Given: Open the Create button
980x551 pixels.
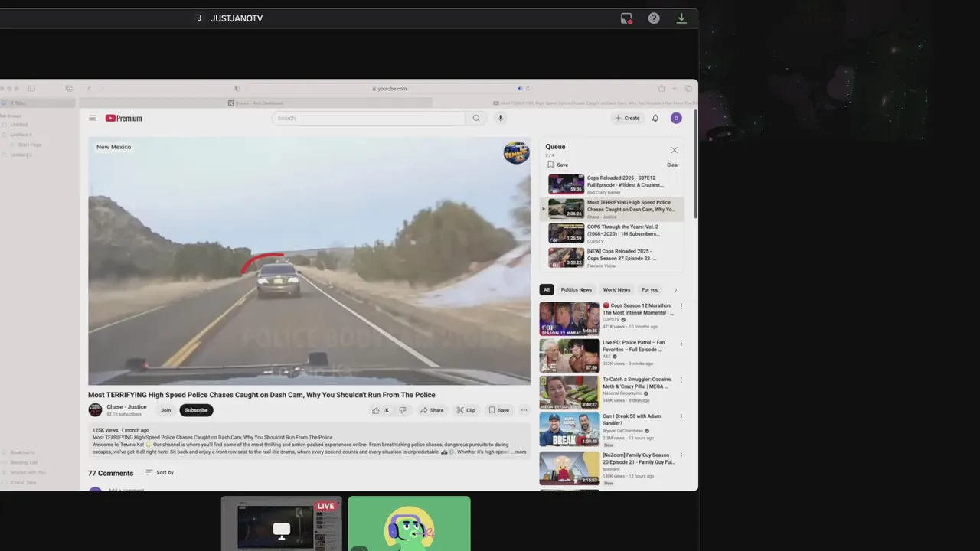Looking at the screenshot, I should 627,118.
